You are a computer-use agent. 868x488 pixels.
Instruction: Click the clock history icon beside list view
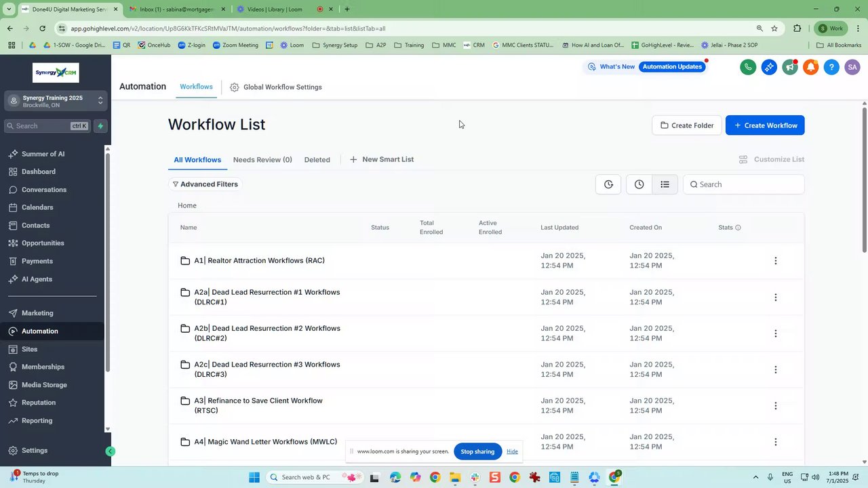[x=639, y=184]
